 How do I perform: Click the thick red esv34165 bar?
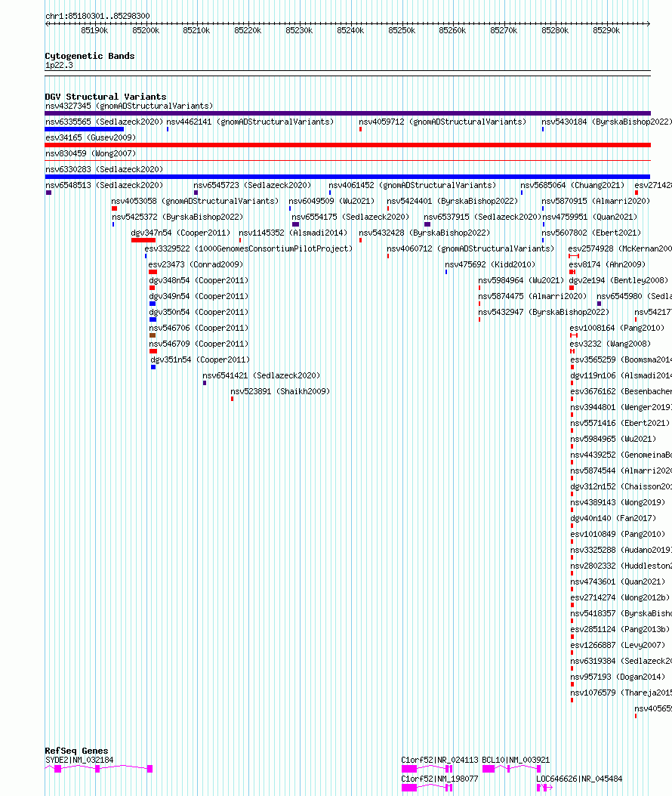tap(347, 145)
